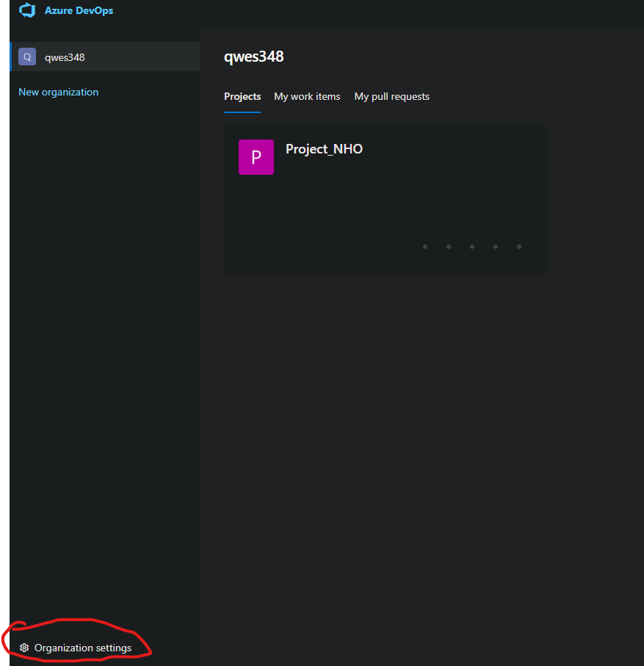
Task: Open the Project_NHO project title
Action: click(324, 149)
